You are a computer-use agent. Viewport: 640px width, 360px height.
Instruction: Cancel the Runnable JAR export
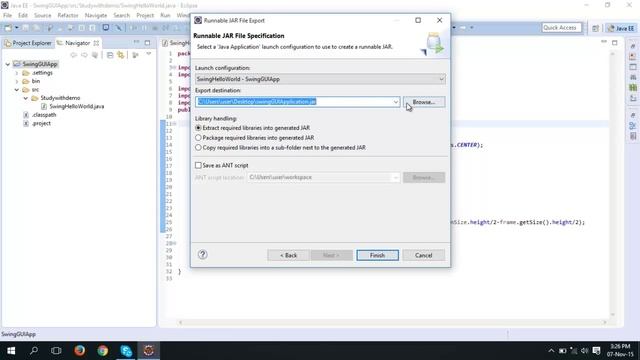coord(424,255)
